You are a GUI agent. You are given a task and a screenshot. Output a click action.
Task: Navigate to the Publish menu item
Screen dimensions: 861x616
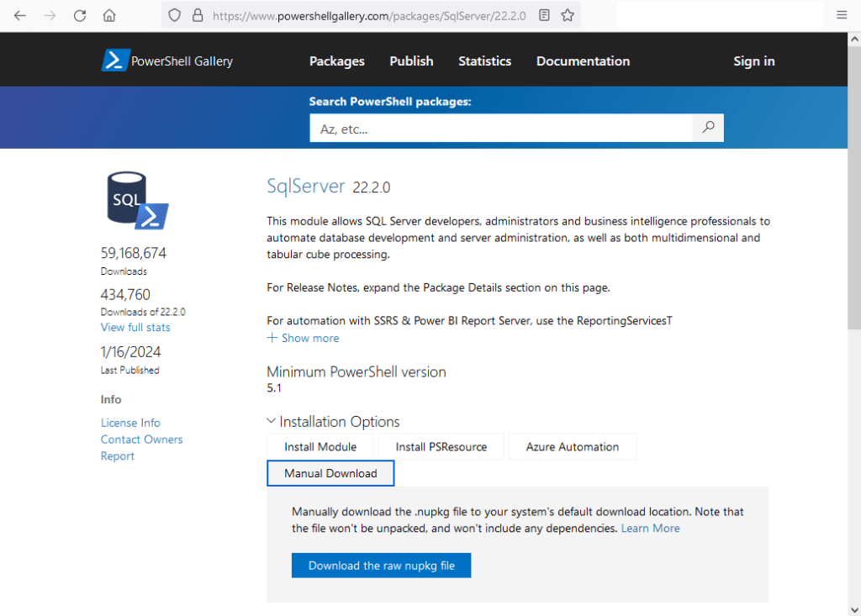(x=411, y=61)
